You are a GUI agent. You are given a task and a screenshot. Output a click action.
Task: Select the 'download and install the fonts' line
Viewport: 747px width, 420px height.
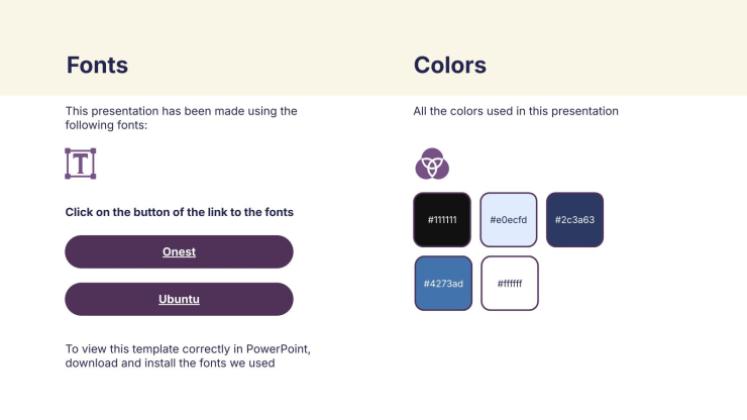pyautogui.click(x=169, y=363)
